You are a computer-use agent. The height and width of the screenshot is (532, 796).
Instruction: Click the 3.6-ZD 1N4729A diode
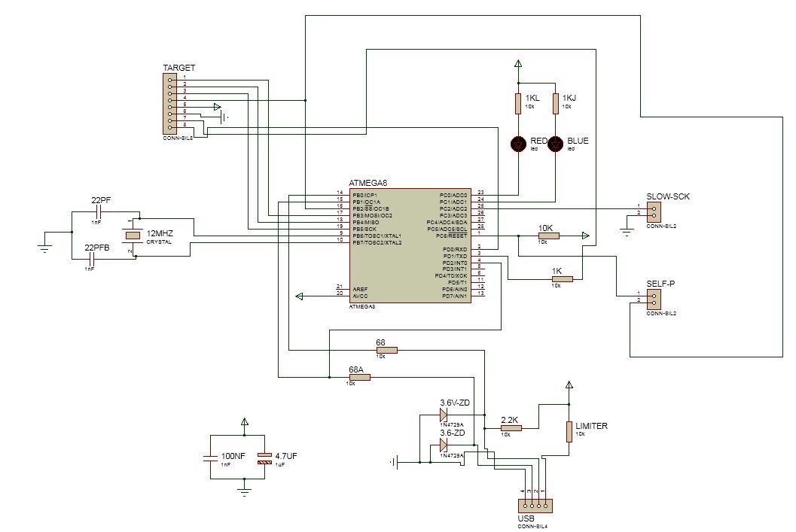pos(443,445)
